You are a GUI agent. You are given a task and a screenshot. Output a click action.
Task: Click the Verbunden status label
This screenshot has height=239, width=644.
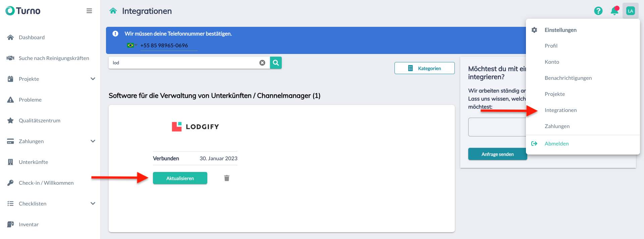(166, 158)
